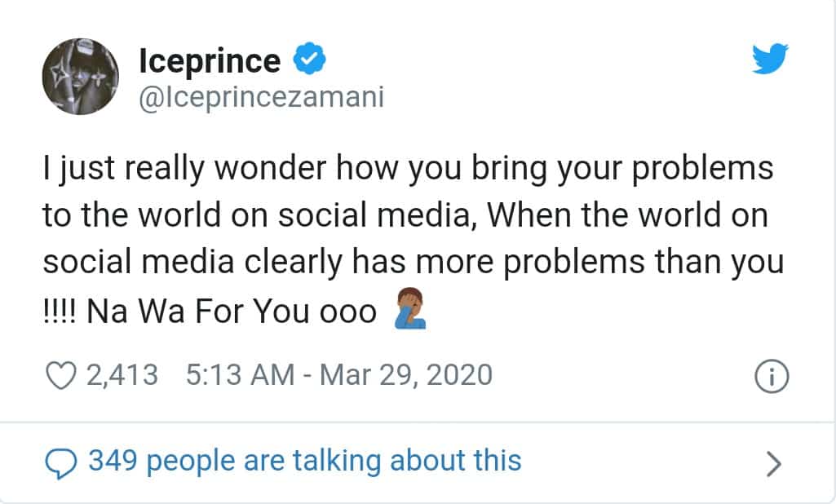The height and width of the screenshot is (504, 836).
Task: Click the Twitter bird logo
Action: click(x=769, y=59)
